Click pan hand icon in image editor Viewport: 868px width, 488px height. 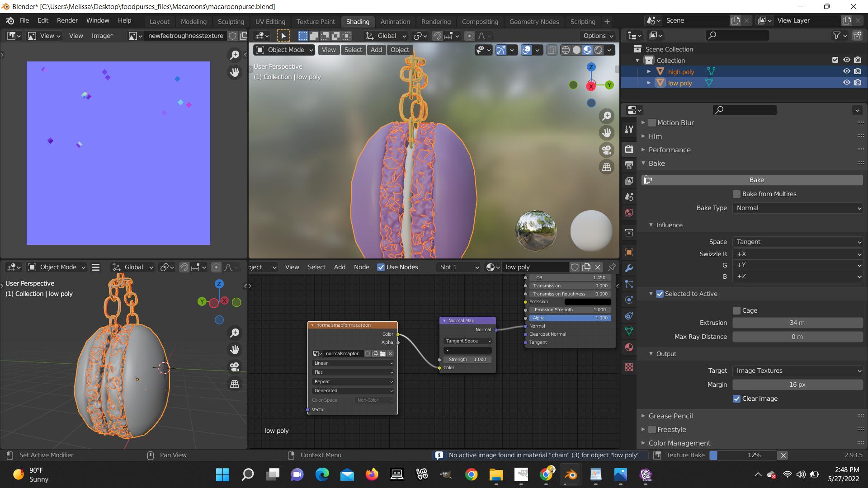click(235, 72)
